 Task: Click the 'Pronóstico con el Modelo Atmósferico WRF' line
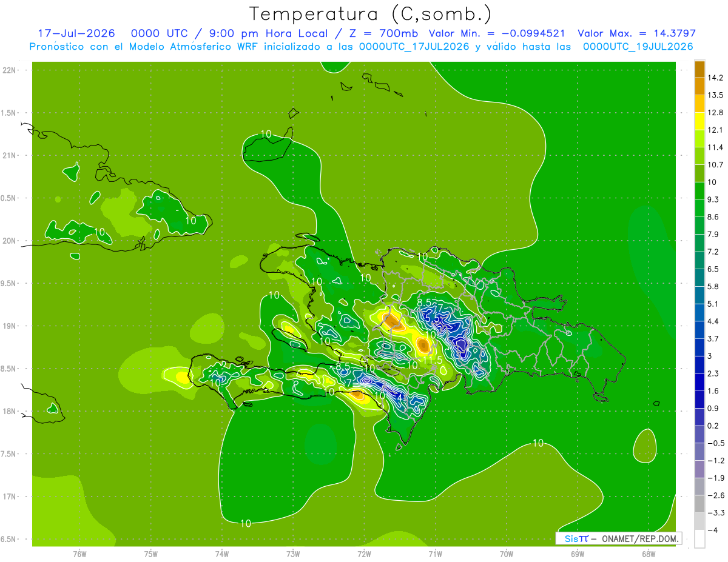(361, 47)
